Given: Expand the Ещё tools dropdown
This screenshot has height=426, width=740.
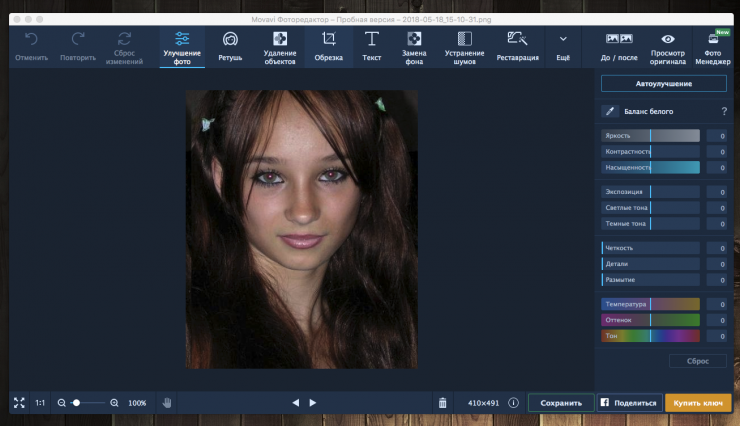Looking at the screenshot, I should click(x=563, y=45).
